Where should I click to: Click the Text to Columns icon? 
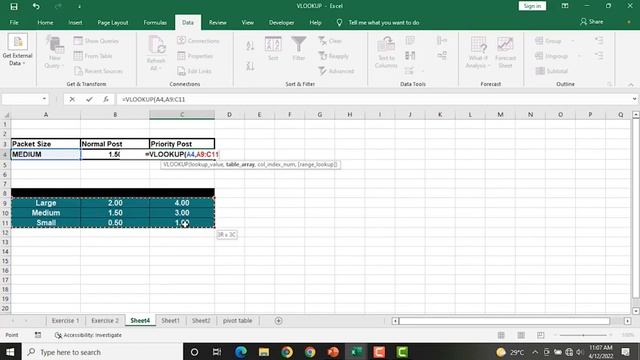(386, 52)
